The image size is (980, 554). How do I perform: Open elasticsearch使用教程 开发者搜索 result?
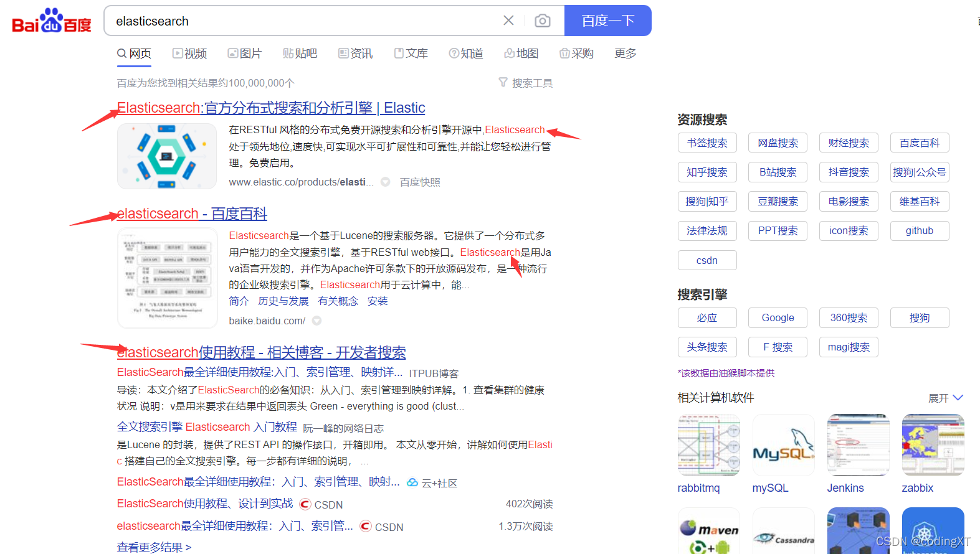point(262,352)
